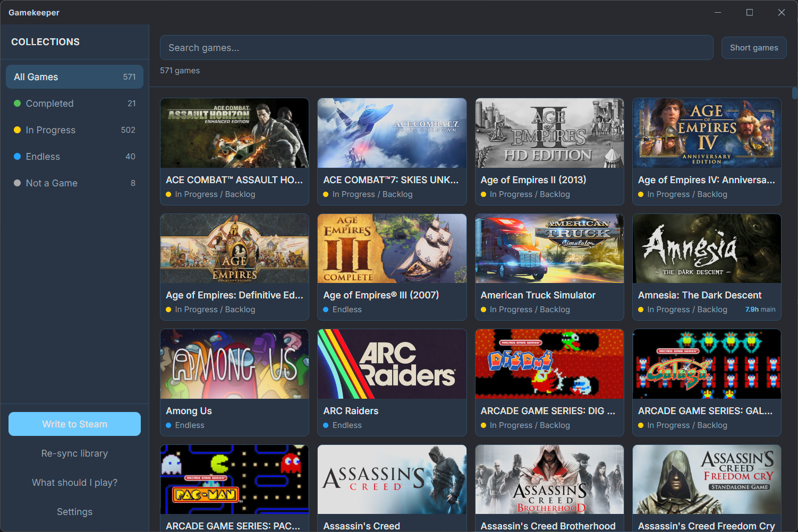Open Age of Empires III Complete cover

click(x=392, y=248)
